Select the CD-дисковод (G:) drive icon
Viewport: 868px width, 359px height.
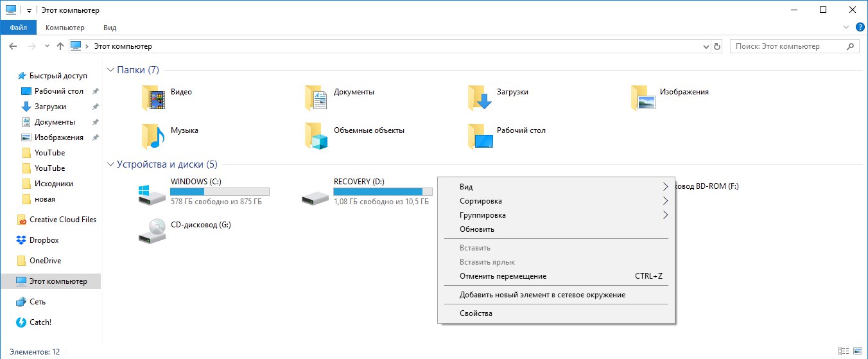point(152,231)
